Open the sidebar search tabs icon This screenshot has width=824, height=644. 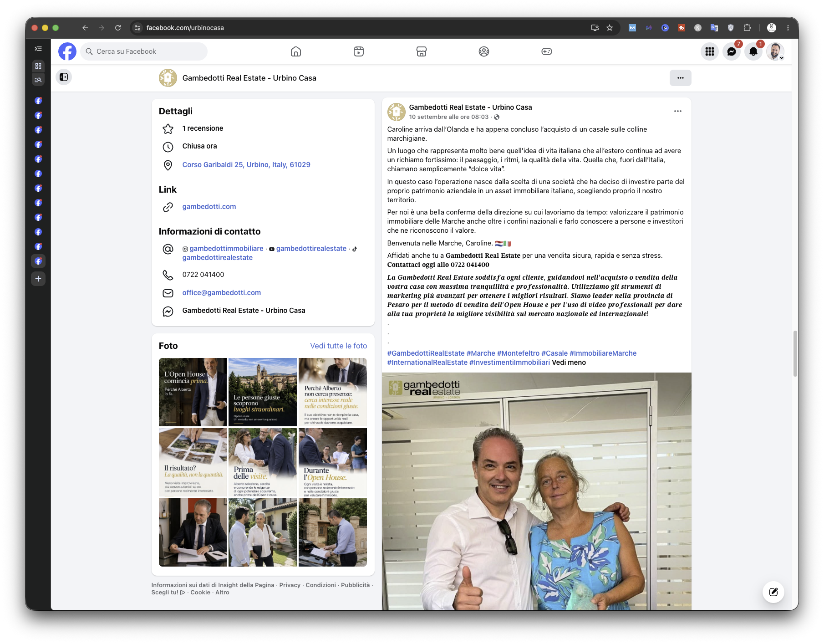38,80
